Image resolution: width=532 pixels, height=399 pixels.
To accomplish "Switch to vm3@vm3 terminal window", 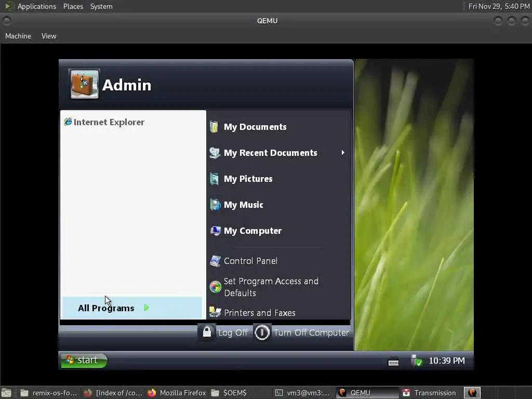I will [x=303, y=393].
